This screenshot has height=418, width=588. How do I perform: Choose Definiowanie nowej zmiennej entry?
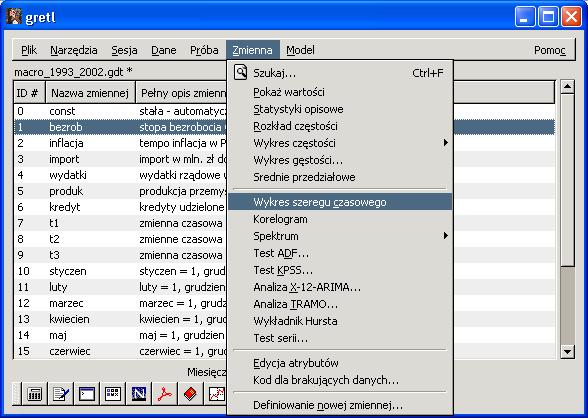coord(340,405)
